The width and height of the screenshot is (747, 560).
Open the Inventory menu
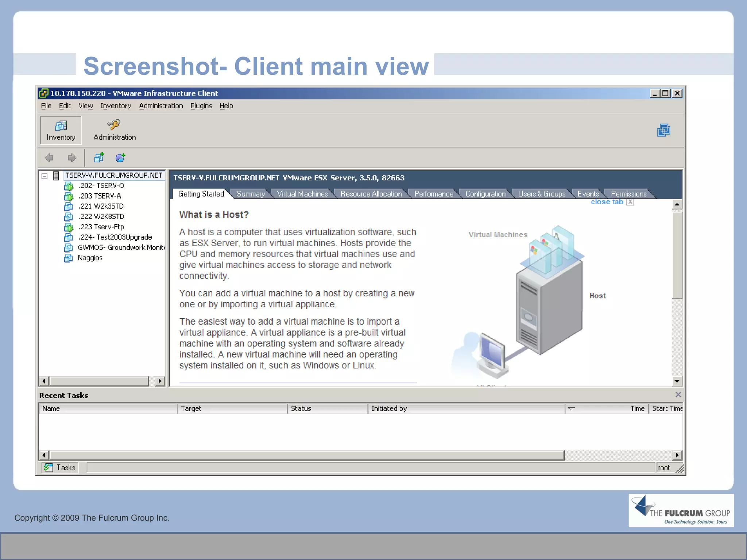(116, 106)
